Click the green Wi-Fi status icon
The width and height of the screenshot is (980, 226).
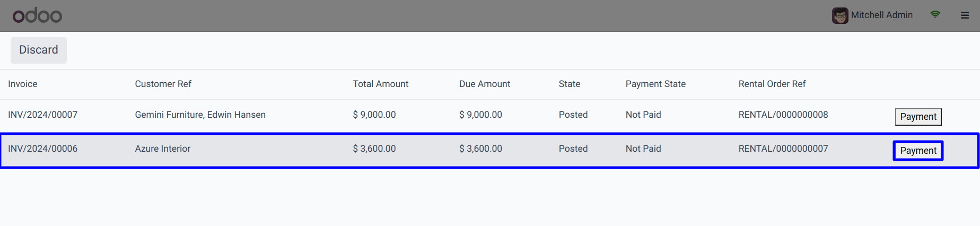935,15
